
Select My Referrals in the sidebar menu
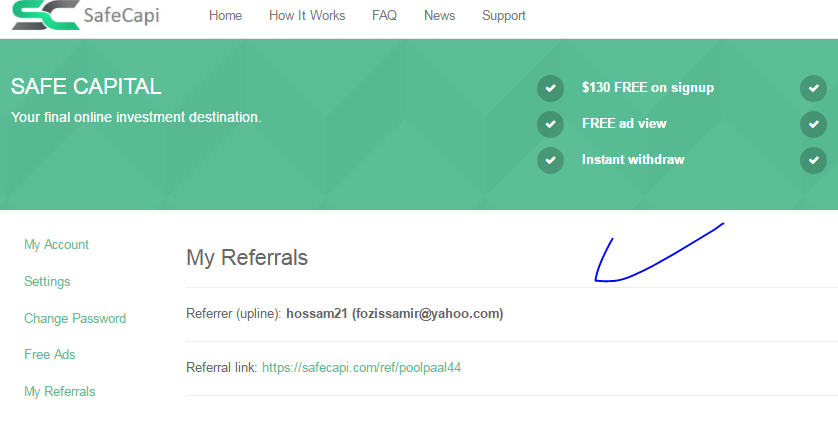click(x=59, y=392)
